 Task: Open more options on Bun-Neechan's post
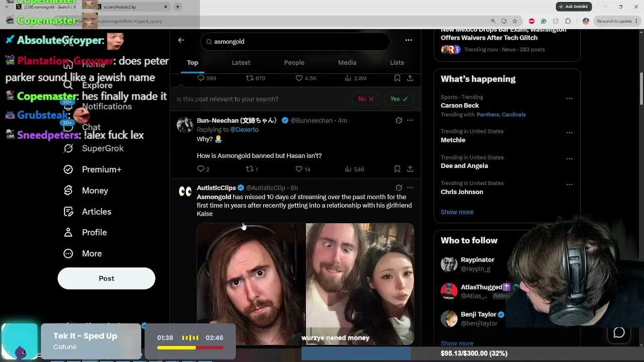(x=410, y=120)
